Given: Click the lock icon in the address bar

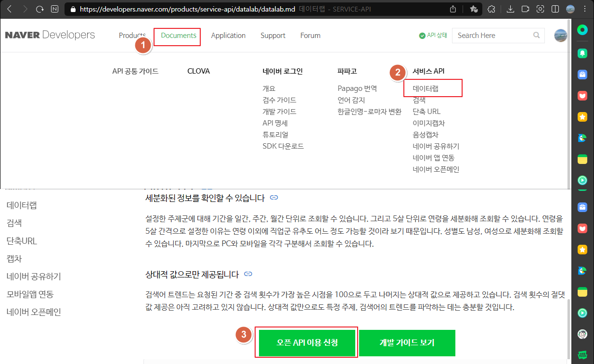Looking at the screenshot, I should [x=73, y=9].
